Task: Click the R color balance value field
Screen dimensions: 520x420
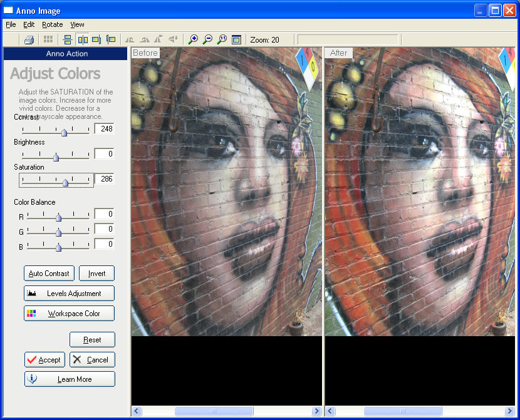Action: [104, 214]
